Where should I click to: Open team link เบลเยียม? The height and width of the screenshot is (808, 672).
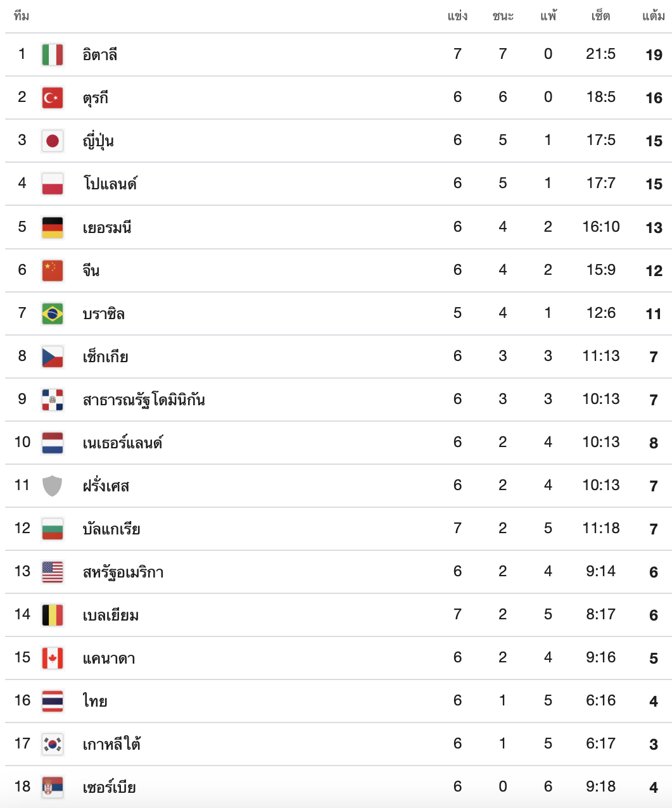click(111, 615)
